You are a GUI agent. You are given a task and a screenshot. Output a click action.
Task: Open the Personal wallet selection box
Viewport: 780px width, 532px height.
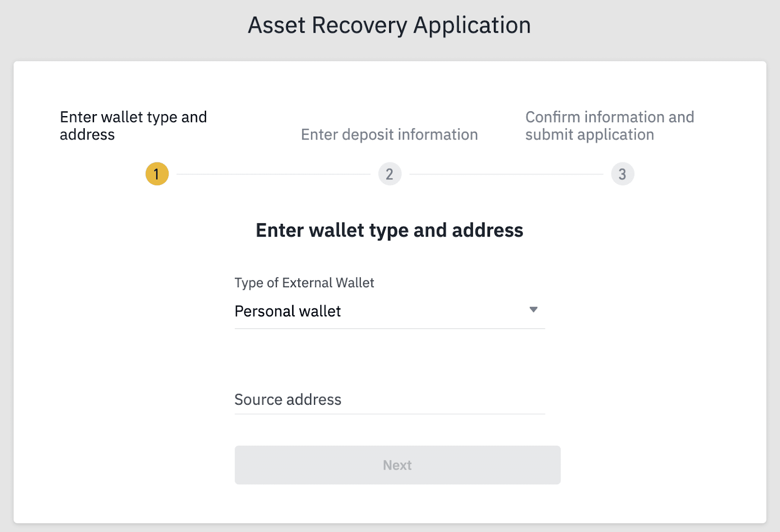pos(389,312)
